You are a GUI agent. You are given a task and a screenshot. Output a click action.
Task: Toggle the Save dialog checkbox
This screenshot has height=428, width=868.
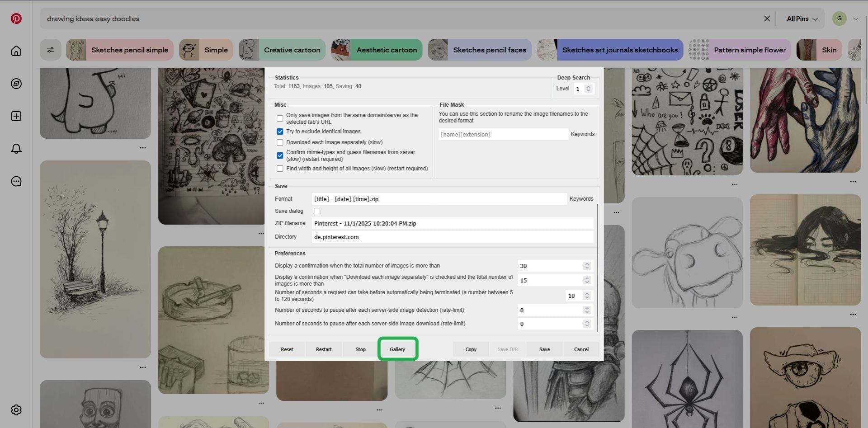click(317, 211)
